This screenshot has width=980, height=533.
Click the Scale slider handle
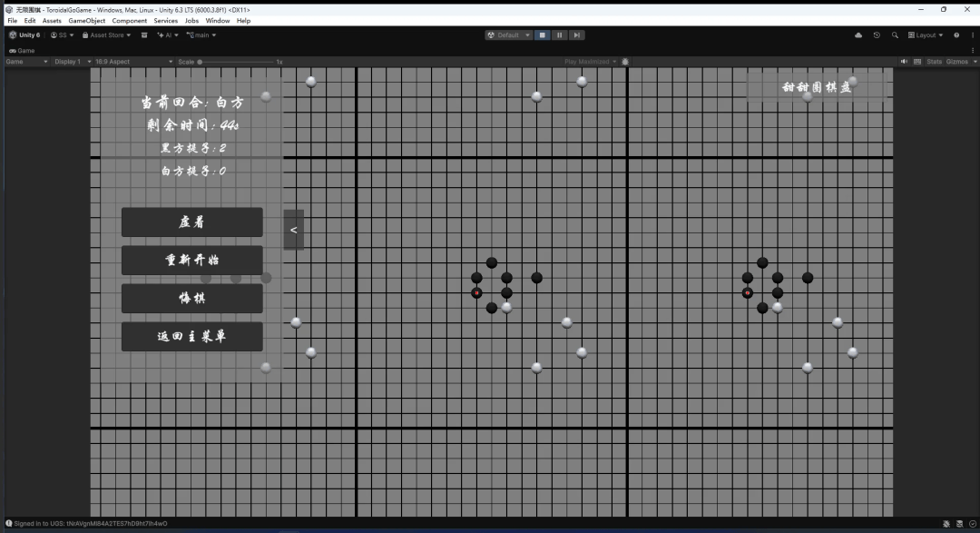201,62
